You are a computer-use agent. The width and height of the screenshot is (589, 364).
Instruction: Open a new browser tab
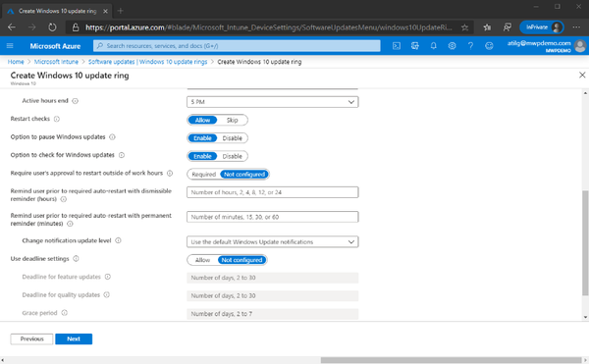(120, 11)
